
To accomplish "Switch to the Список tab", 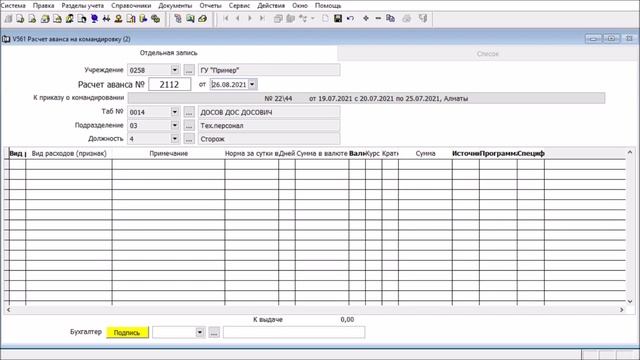I will click(x=487, y=53).
